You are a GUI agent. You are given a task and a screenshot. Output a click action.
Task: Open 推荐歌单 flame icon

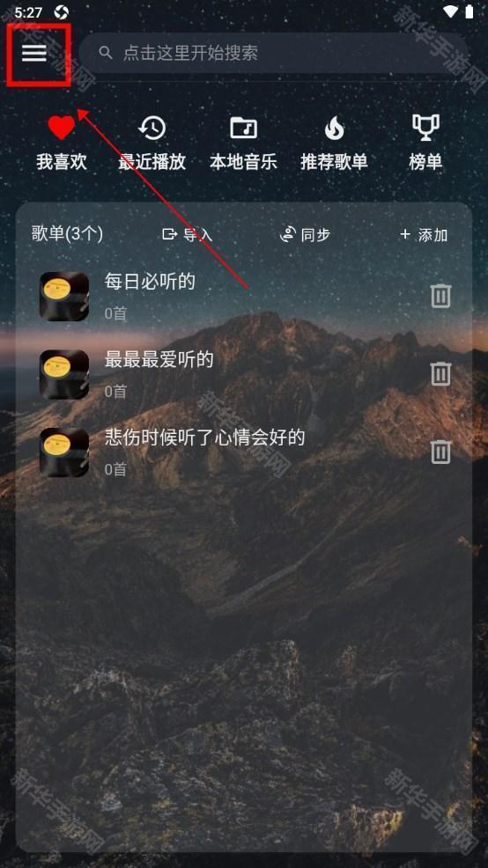coord(334,128)
